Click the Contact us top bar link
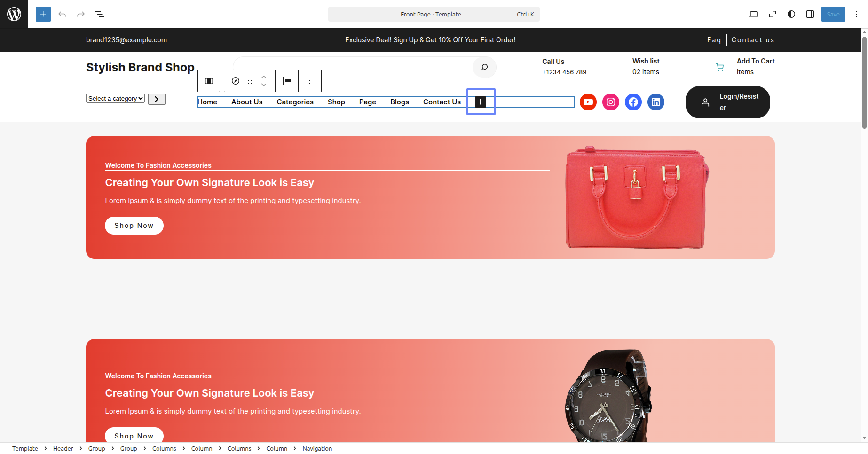The image size is (868, 454). tap(753, 40)
